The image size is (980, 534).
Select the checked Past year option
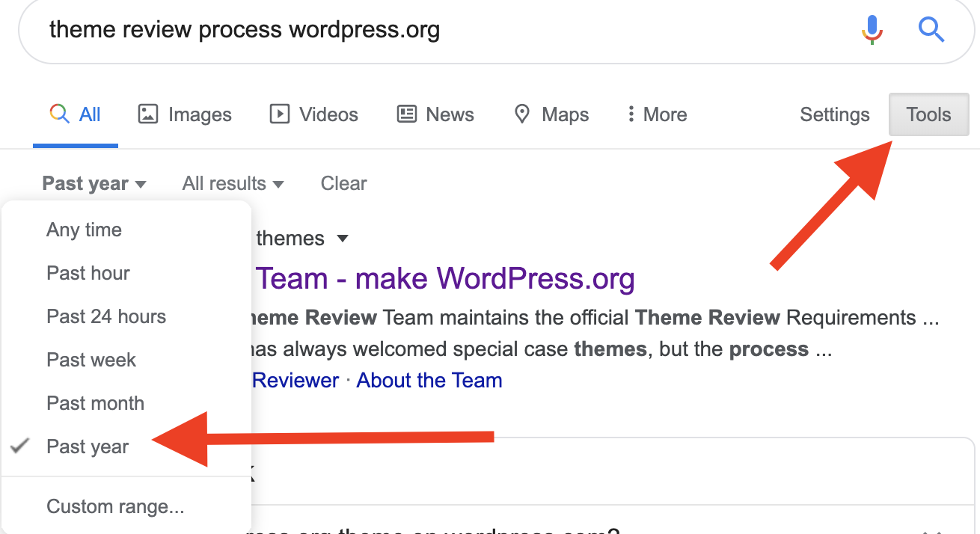pos(88,446)
